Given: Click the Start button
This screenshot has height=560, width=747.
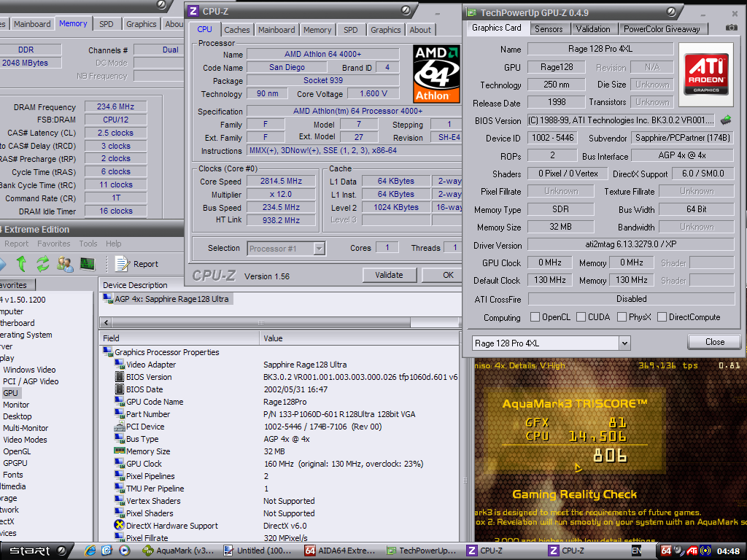Looking at the screenshot, I should coord(35,551).
